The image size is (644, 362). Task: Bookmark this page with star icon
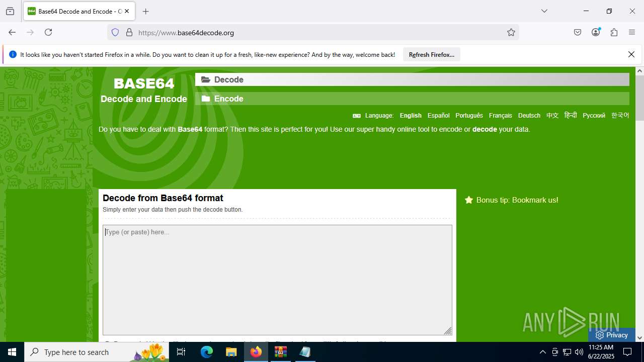pyautogui.click(x=511, y=33)
